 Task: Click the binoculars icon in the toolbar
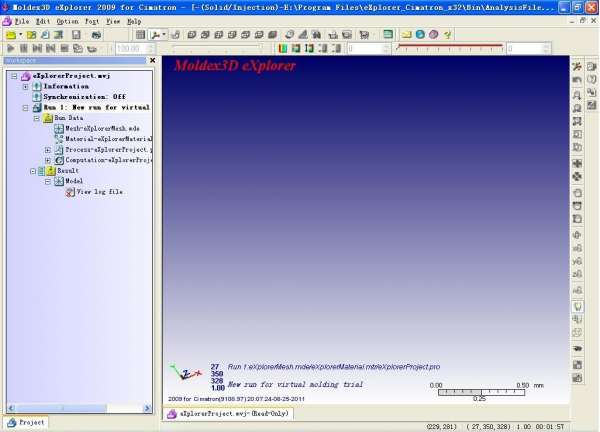tap(316, 35)
